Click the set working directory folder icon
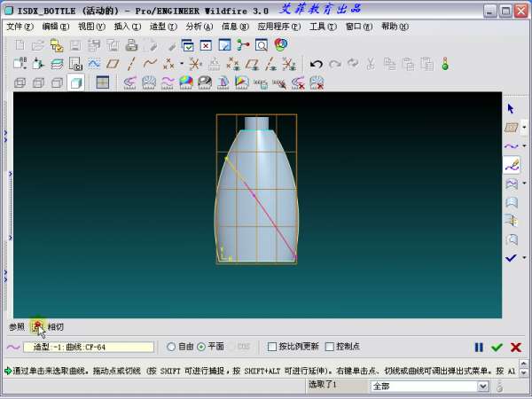This screenshot has width=532, height=399. (x=57, y=45)
